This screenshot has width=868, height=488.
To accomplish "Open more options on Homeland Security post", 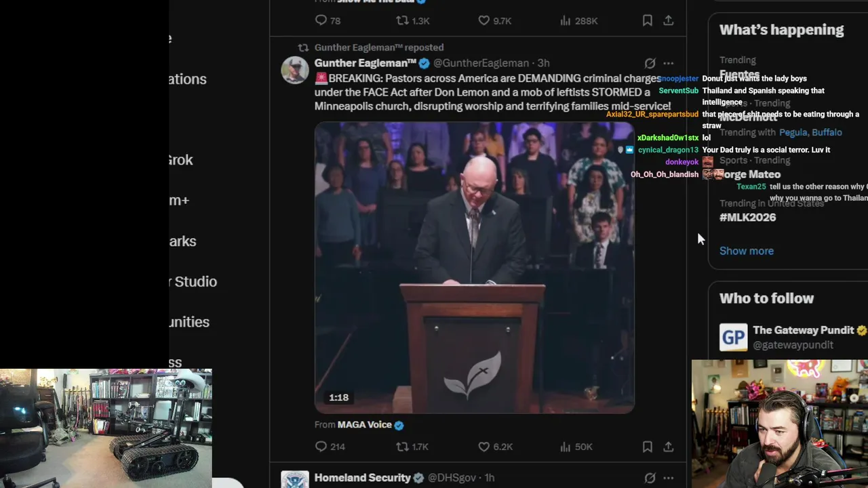I will pyautogui.click(x=669, y=478).
